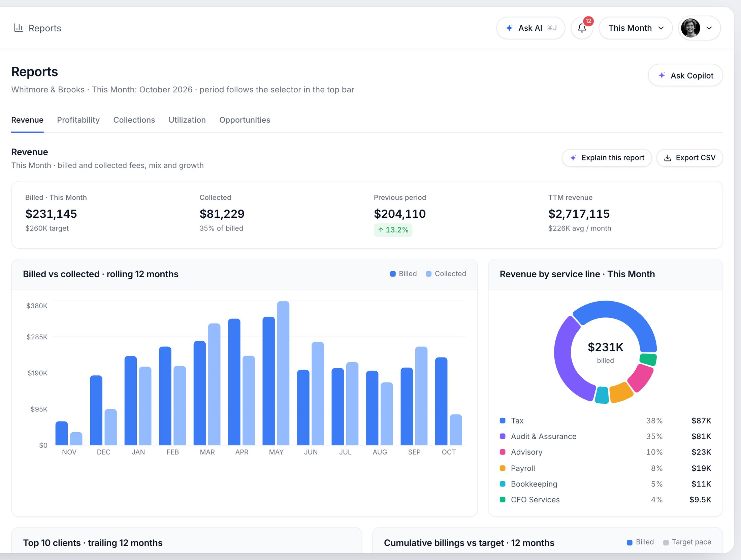Open the Collections tab
This screenshot has width=741, height=560.
click(x=134, y=120)
